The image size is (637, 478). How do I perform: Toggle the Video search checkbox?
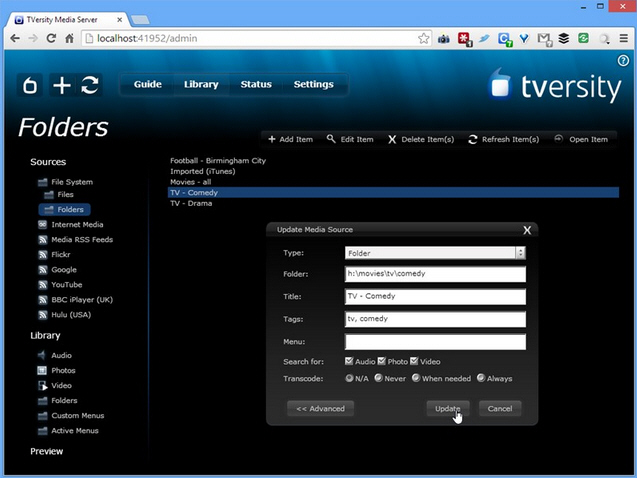414,361
